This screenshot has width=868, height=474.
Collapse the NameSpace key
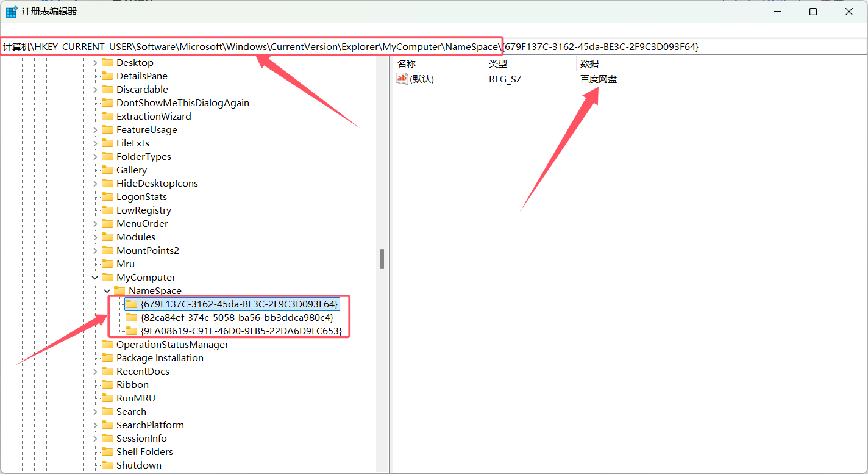pyautogui.click(x=107, y=291)
